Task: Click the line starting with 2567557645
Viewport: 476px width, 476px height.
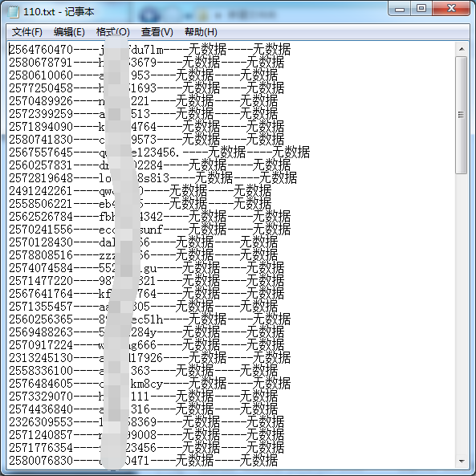Action: (x=159, y=153)
